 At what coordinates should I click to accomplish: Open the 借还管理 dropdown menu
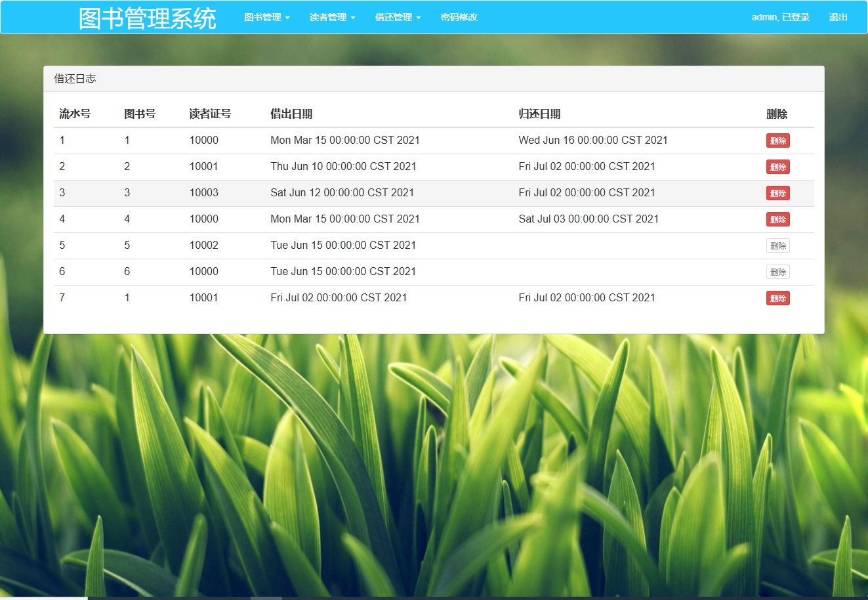click(398, 17)
